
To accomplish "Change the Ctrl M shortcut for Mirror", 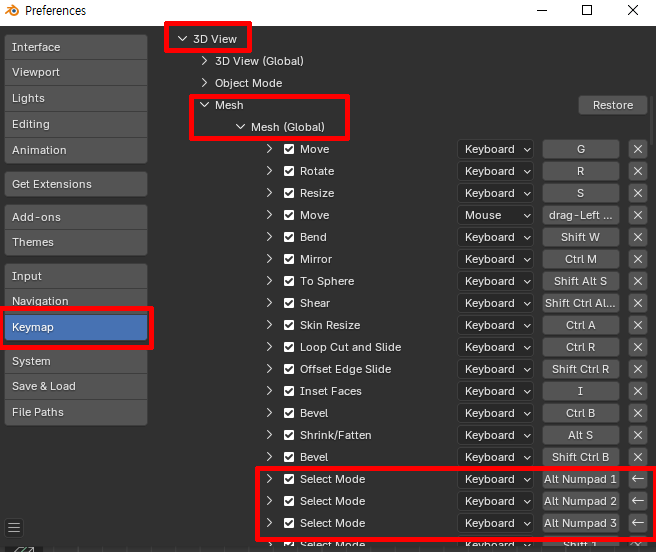I will (581, 259).
